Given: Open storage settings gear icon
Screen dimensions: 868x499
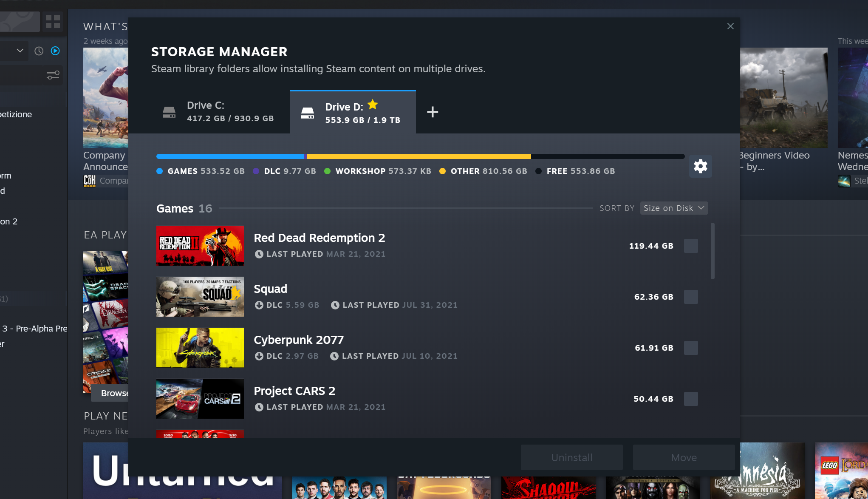Looking at the screenshot, I should 700,166.
